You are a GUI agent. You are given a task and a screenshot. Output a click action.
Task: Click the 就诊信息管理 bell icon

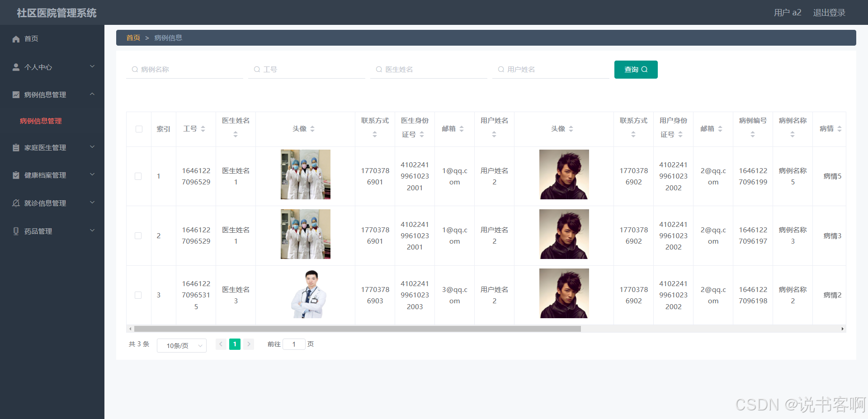pyautogui.click(x=16, y=203)
